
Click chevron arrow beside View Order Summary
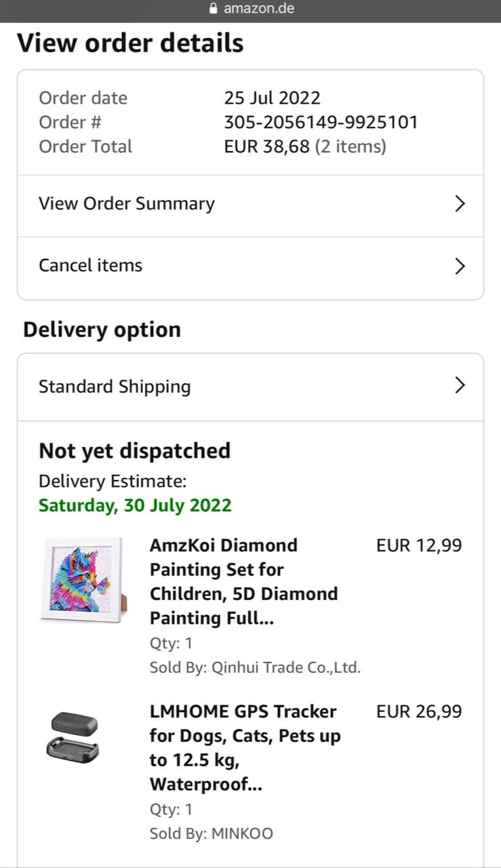coord(460,203)
